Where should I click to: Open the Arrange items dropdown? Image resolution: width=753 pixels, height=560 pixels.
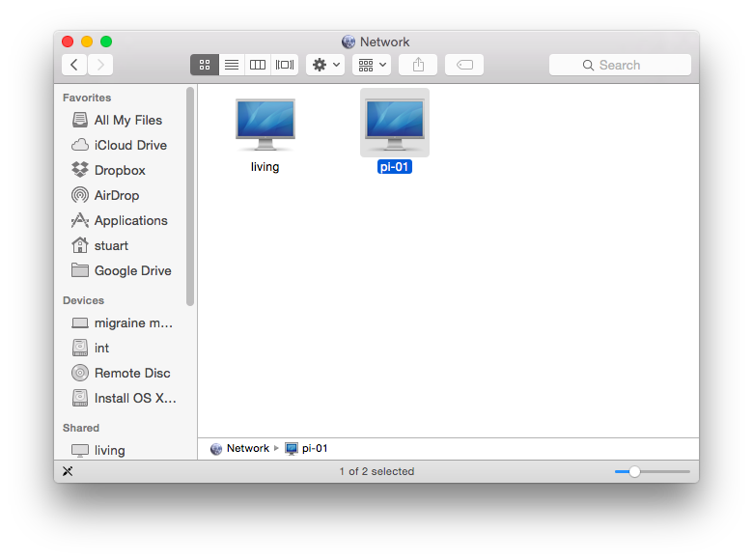[x=372, y=65]
